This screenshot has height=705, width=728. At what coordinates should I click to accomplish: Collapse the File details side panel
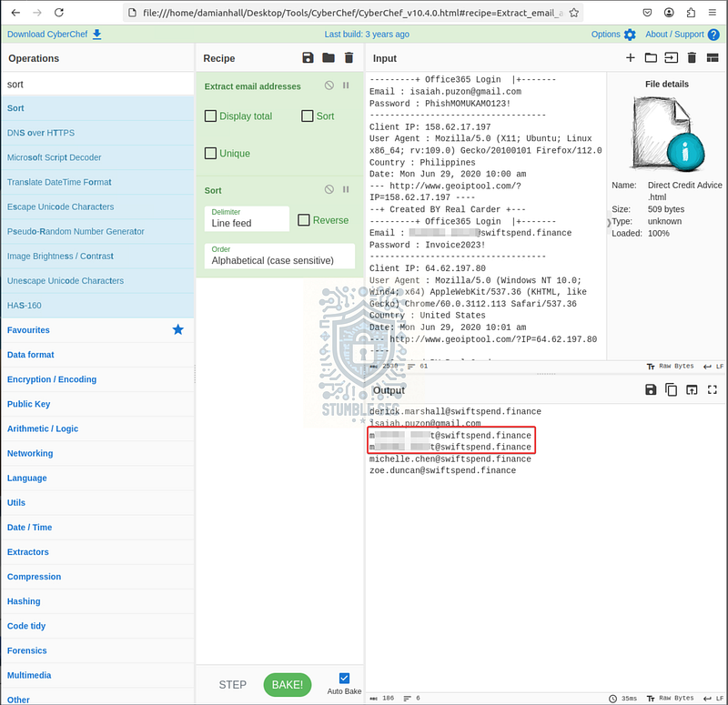point(609,223)
